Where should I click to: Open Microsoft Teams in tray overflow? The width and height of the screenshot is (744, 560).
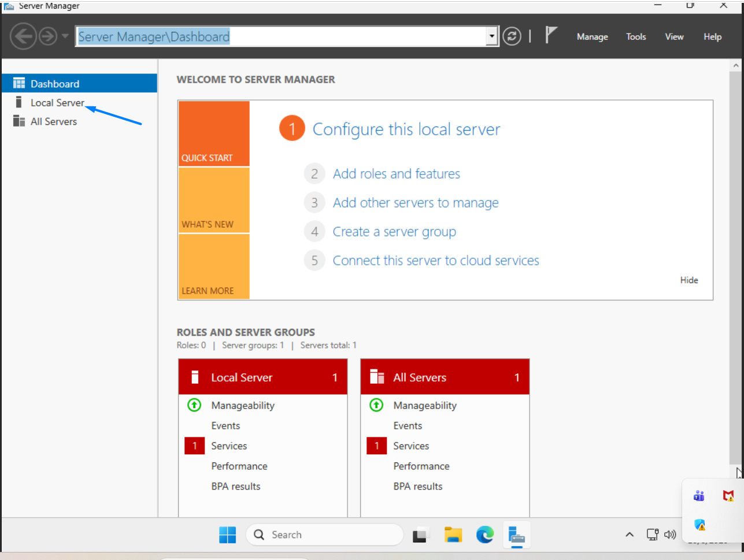[699, 495]
